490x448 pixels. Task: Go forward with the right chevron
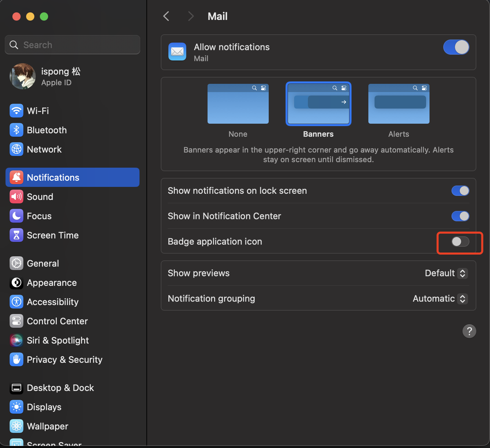click(191, 16)
